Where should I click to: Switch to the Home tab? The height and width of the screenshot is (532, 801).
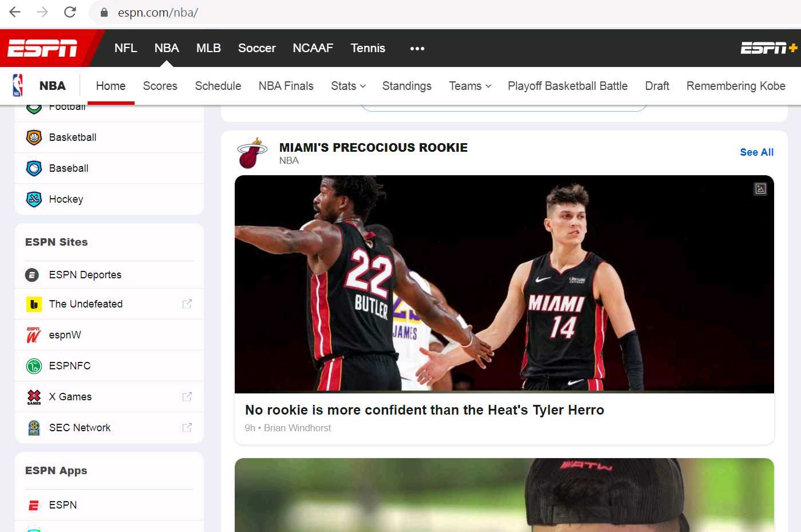pyautogui.click(x=111, y=86)
